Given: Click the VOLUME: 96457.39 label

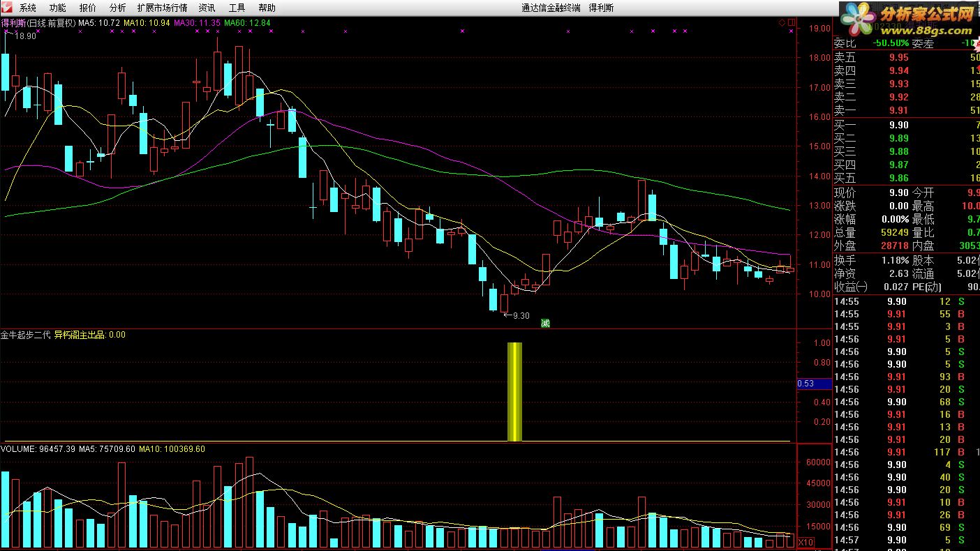Looking at the screenshot, I should (x=38, y=449).
